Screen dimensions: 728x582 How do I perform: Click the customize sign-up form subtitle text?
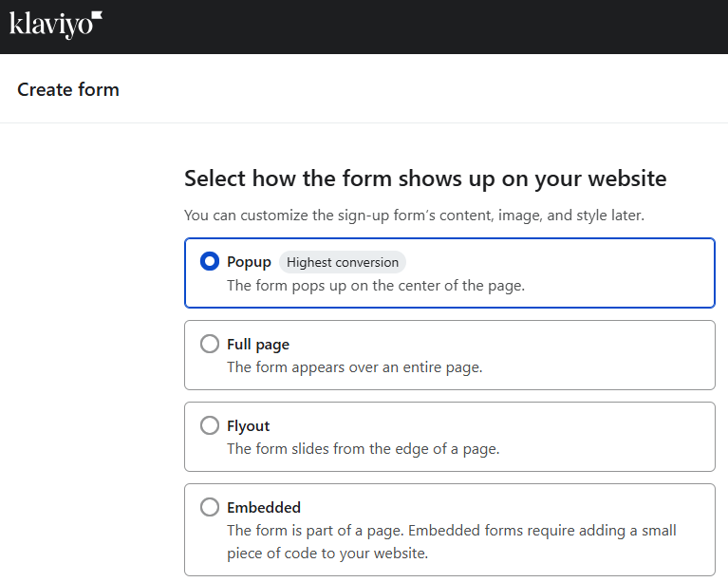(414, 216)
